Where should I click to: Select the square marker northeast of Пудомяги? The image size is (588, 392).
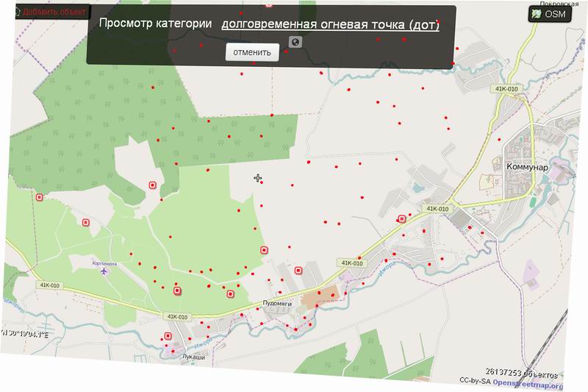[298, 271]
